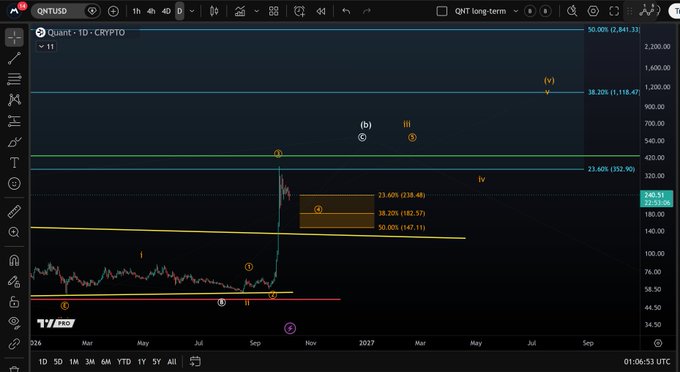Expand the indicators favorites dropdown arrow
The image size is (680, 372).
pyautogui.click(x=256, y=11)
